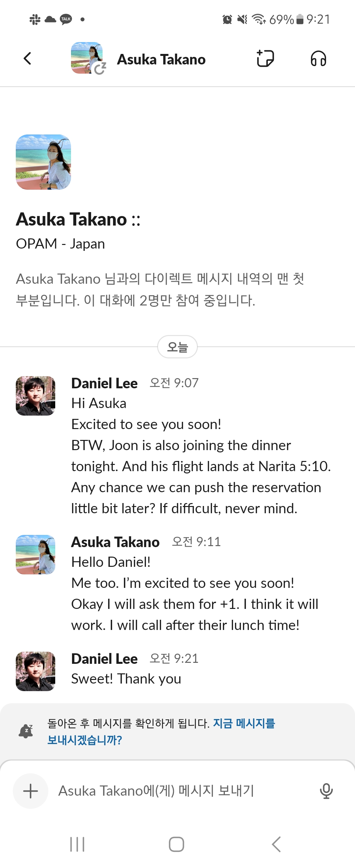Tap the back arrow in header

[27, 59]
